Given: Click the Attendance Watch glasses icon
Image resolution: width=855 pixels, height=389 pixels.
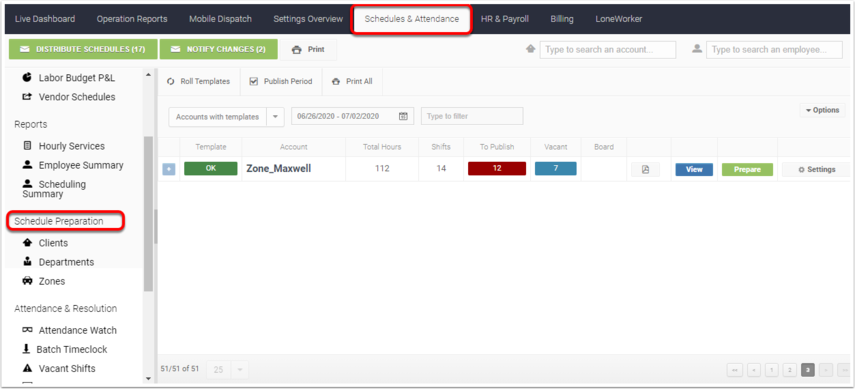Looking at the screenshot, I should click(x=27, y=330).
